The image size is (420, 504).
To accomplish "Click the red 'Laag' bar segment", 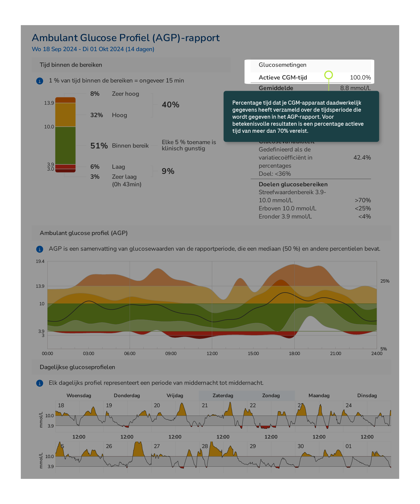I will pos(65,167).
